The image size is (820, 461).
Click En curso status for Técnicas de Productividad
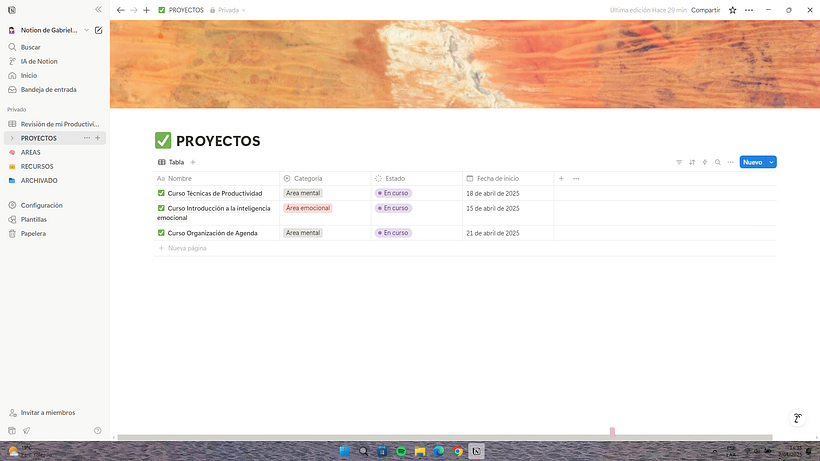[x=394, y=193]
